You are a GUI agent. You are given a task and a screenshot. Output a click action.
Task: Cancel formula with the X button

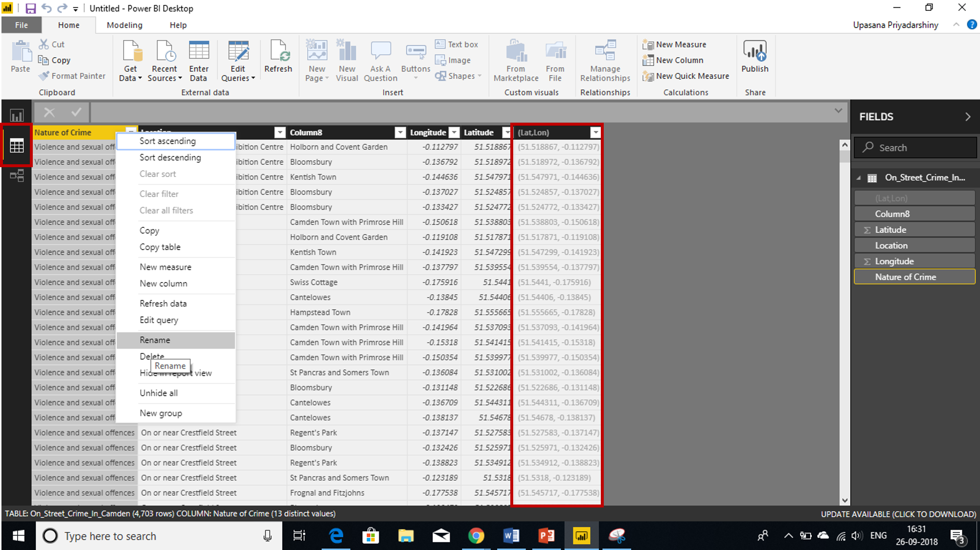(x=49, y=112)
